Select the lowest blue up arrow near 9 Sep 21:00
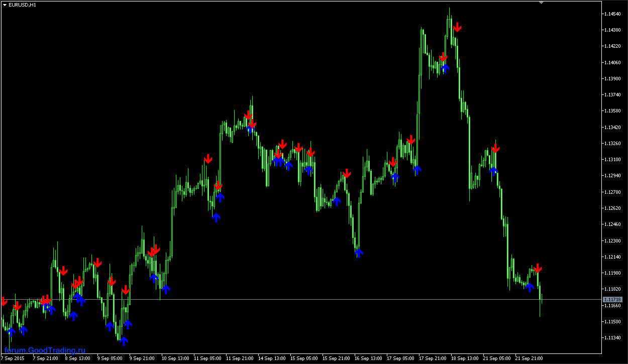Screen dimensions: 628x364 pos(124,341)
